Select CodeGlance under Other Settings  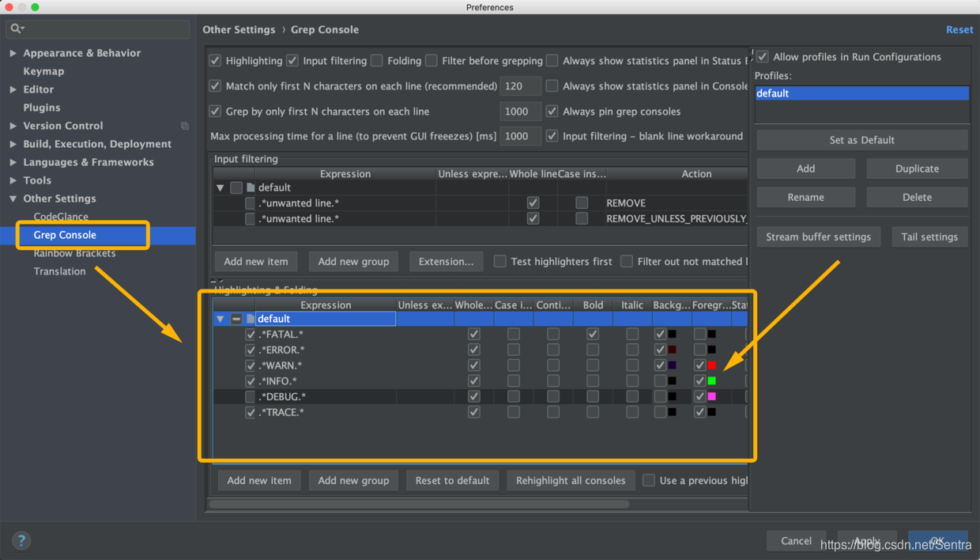(x=61, y=217)
